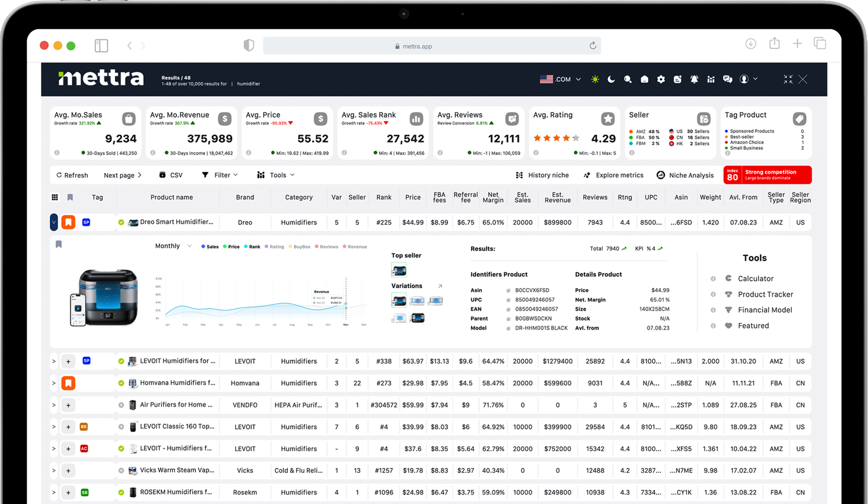Image resolution: width=868 pixels, height=504 pixels.
Task: Open the notifications bell
Action: [694, 79]
